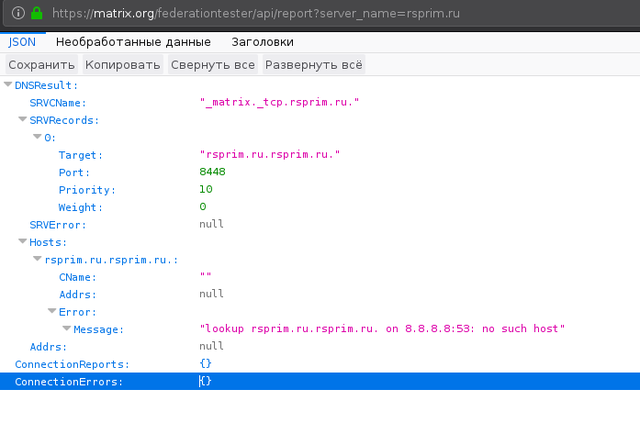The image size is (640, 434).
Task: Click the ConnectionErrors {} value
Action: point(205,381)
